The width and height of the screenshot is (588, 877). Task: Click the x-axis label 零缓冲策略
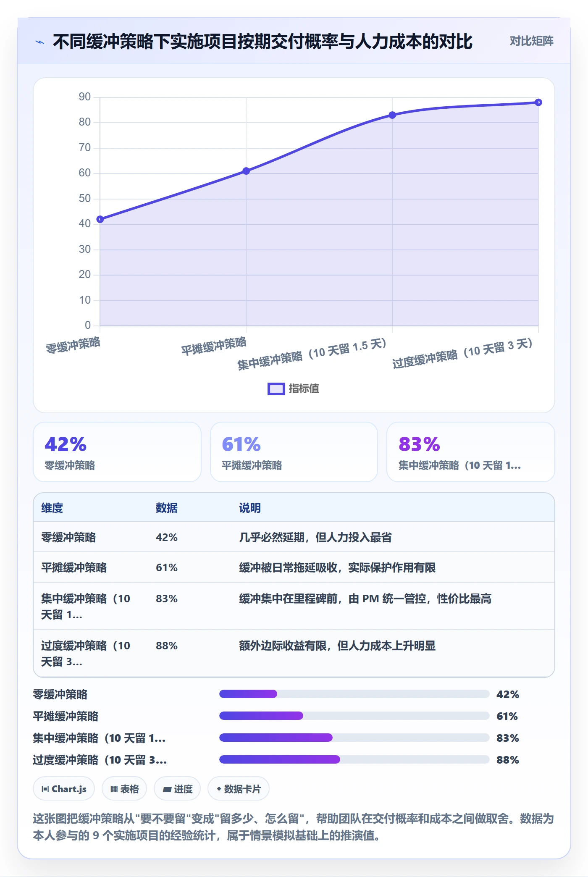[x=73, y=345]
